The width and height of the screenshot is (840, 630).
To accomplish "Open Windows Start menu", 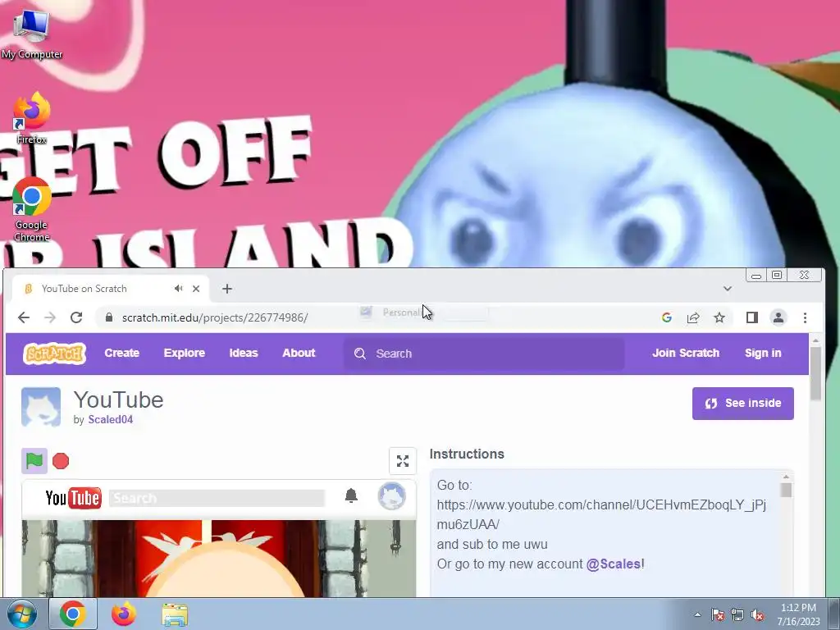I will click(21, 614).
